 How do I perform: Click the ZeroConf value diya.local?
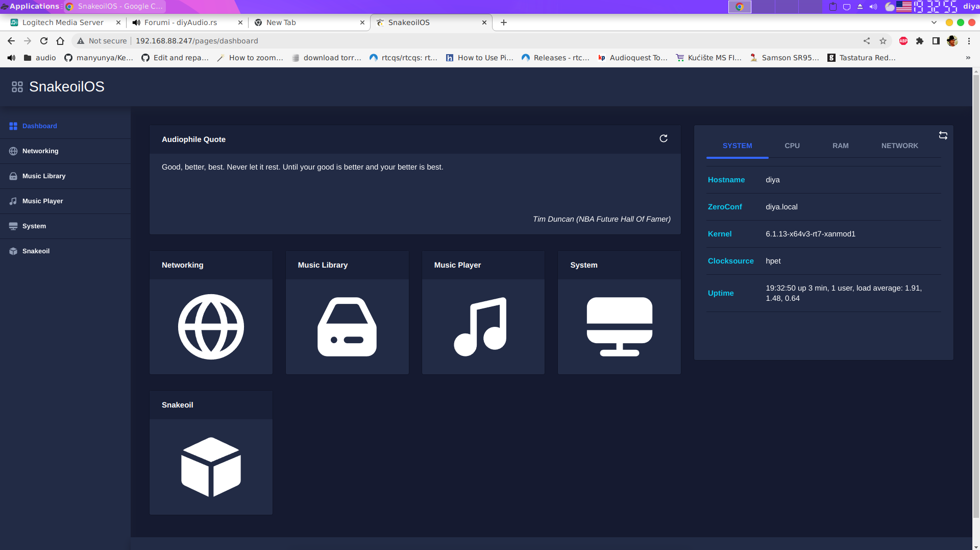[x=781, y=207]
